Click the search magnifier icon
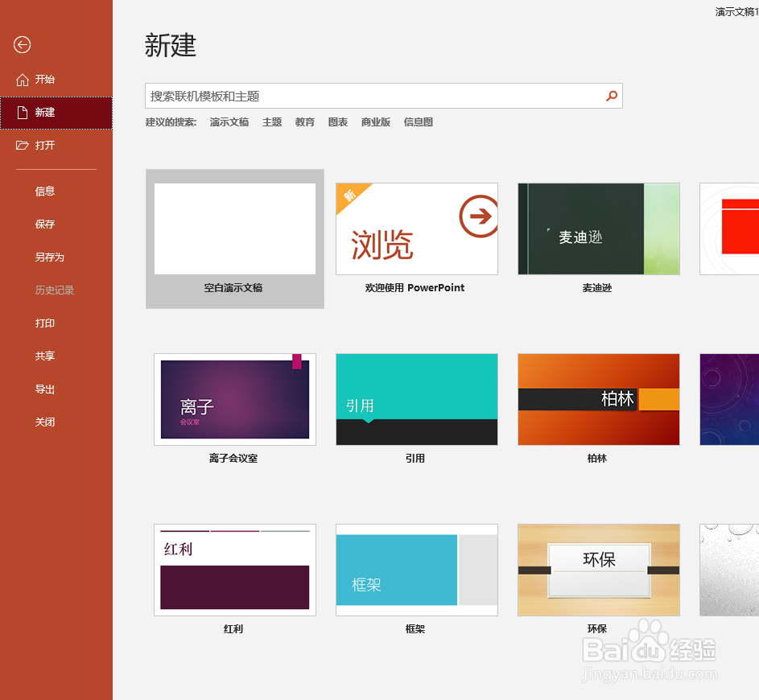759x700 pixels. pyautogui.click(x=611, y=95)
